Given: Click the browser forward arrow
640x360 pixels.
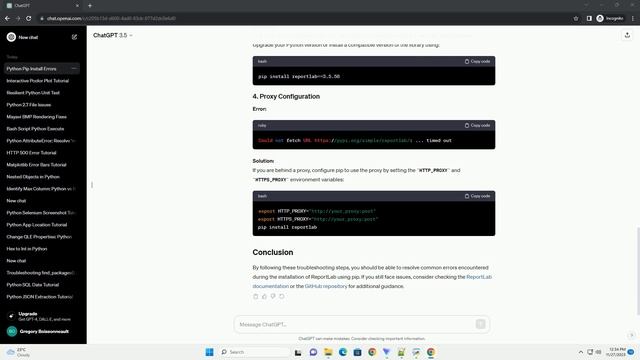Looking at the screenshot, I should click(x=18, y=18).
